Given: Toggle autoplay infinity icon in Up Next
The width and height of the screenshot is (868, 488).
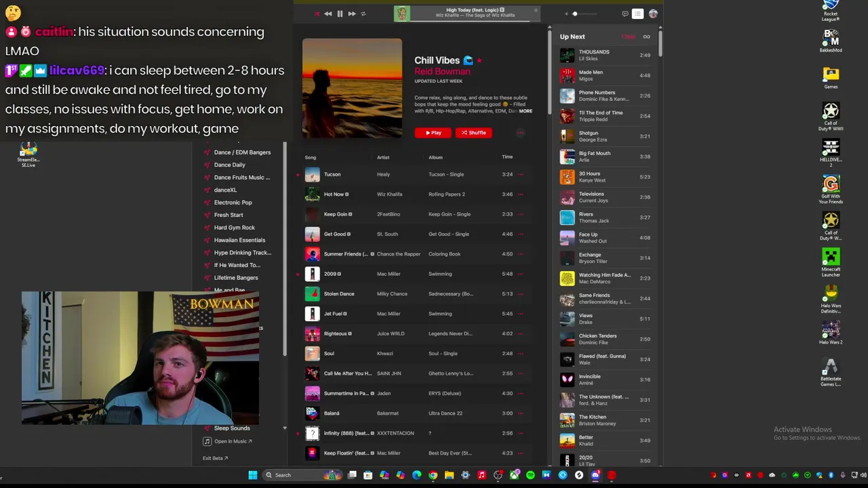Looking at the screenshot, I should (646, 37).
